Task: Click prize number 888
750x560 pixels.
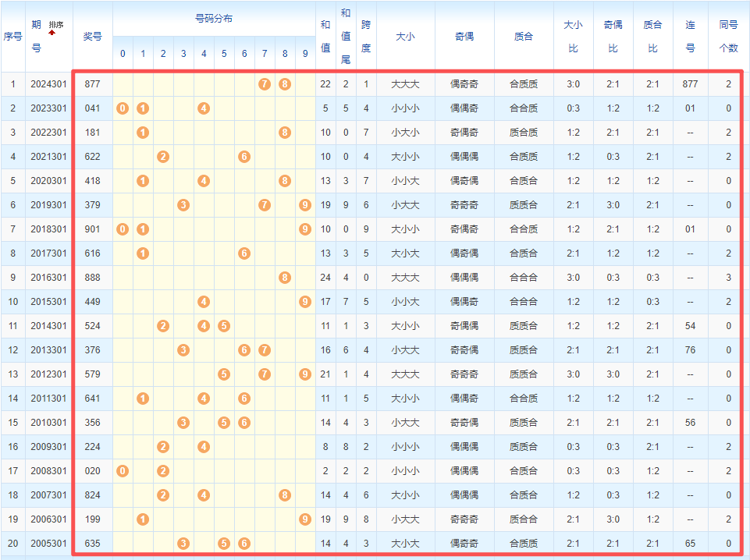Action: coord(92,278)
